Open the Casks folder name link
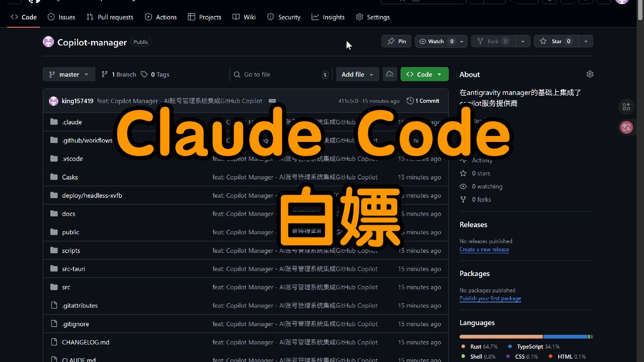 click(70, 177)
